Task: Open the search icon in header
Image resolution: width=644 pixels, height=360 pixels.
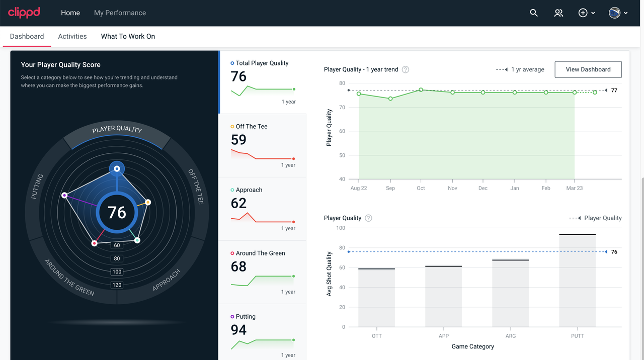Action: click(x=534, y=13)
